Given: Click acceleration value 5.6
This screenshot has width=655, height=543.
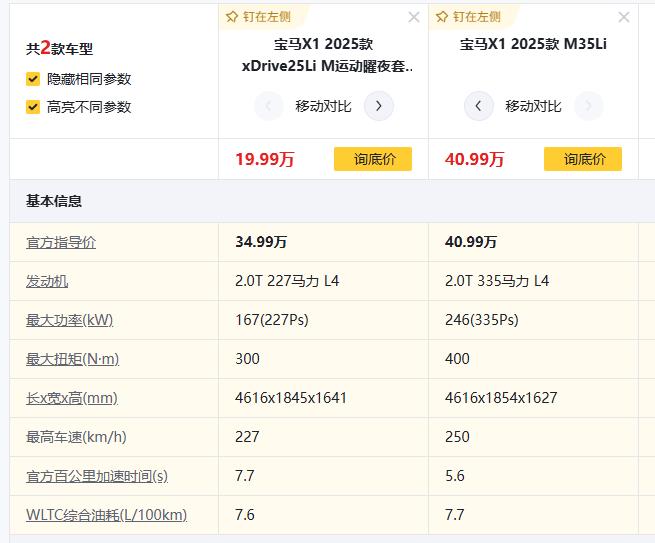Looking at the screenshot, I should [455, 476].
